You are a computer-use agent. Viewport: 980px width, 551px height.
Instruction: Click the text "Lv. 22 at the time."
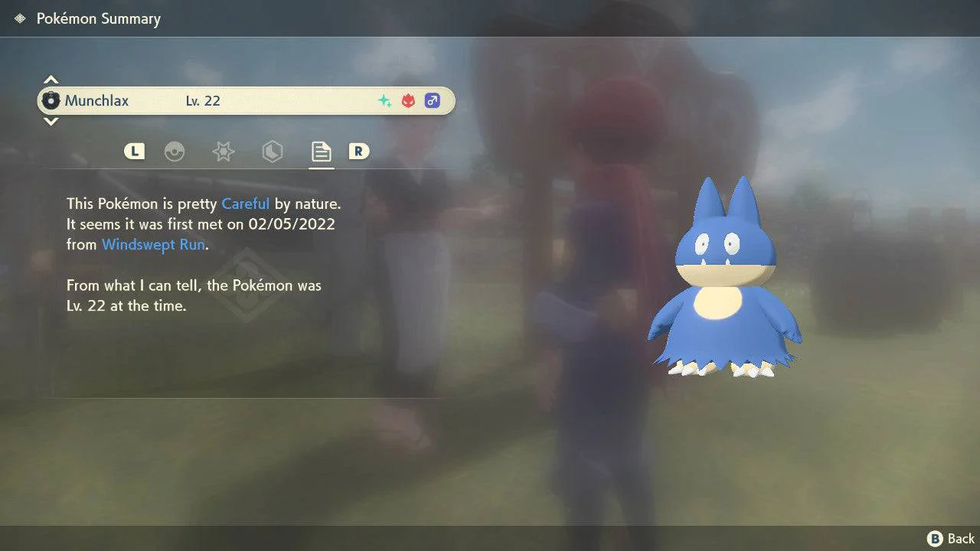pos(126,306)
